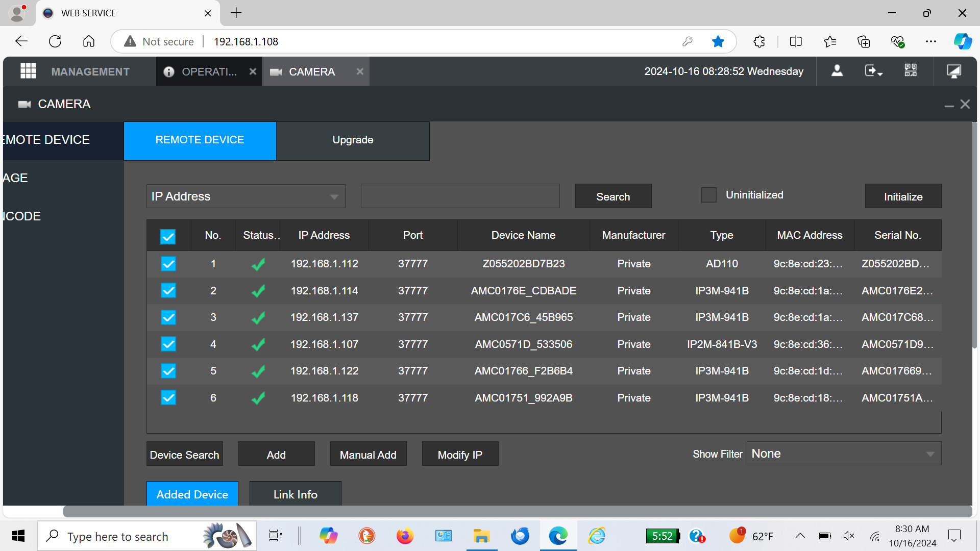Viewport: 980px width, 551px height.
Task: Click the Search button
Action: [x=613, y=196]
